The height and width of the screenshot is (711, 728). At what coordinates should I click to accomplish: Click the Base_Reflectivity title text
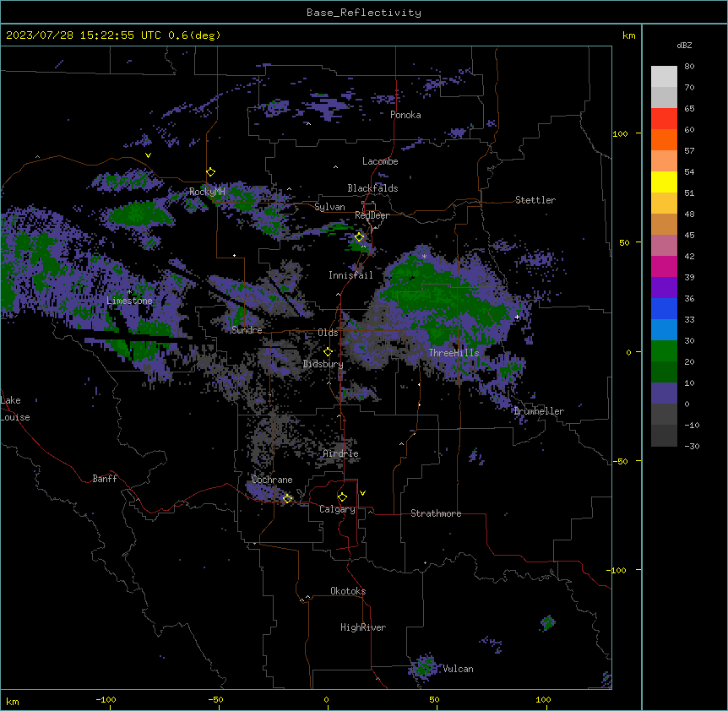coord(364,13)
